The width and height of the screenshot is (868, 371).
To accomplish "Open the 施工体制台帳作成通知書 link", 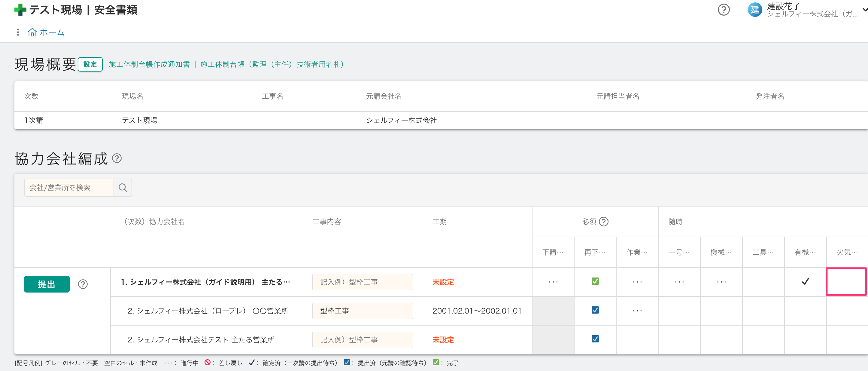I will [x=149, y=64].
